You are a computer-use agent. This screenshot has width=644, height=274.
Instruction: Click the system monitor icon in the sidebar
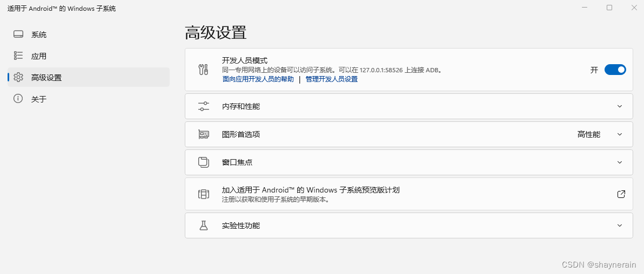pos(18,35)
